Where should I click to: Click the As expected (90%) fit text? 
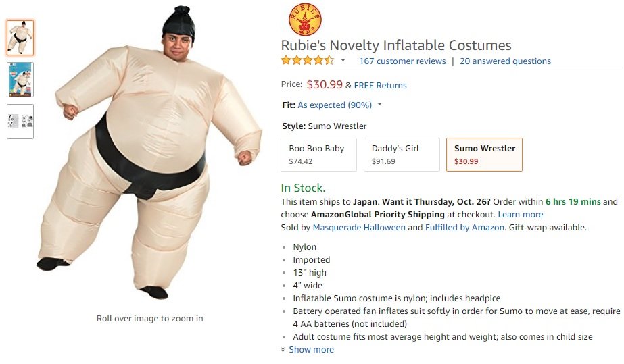[x=335, y=105]
